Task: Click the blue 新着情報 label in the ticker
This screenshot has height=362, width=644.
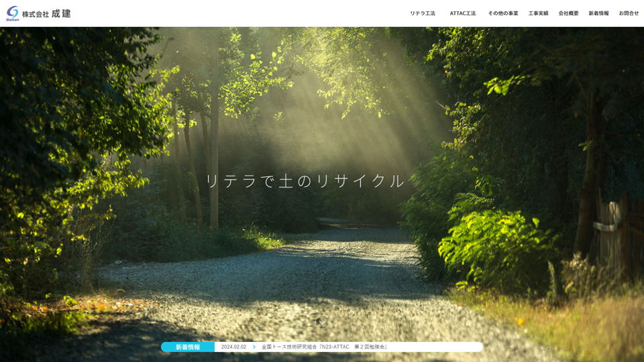Action: click(188, 347)
